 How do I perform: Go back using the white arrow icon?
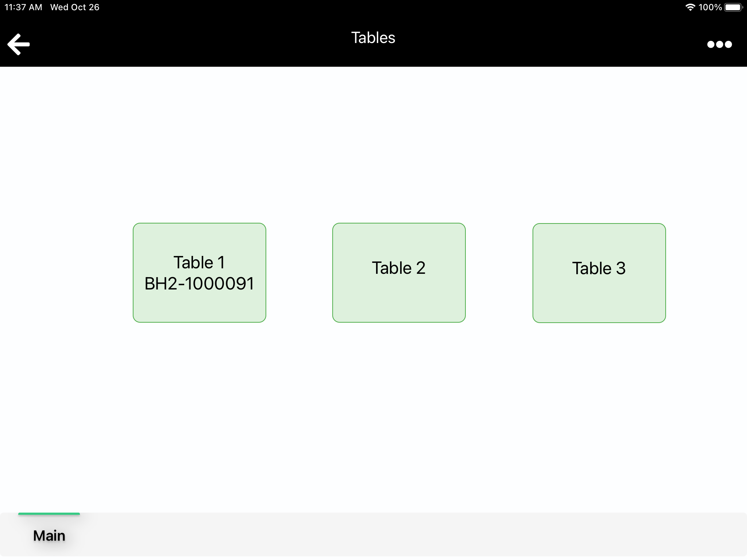[x=19, y=44]
